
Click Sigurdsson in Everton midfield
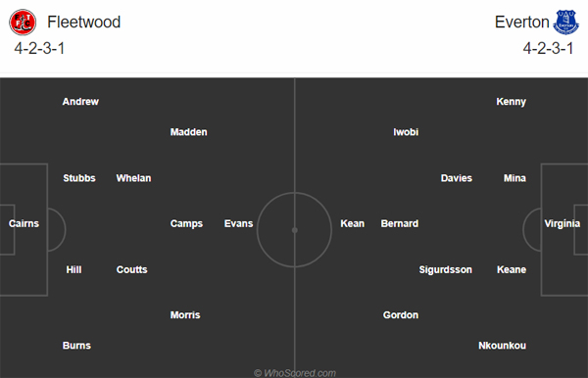(446, 269)
